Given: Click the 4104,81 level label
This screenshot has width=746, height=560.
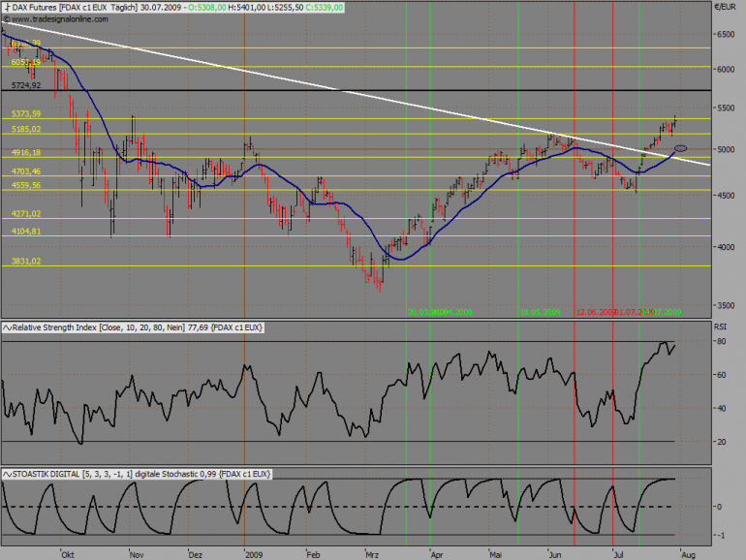Looking at the screenshot, I should pos(26,232).
